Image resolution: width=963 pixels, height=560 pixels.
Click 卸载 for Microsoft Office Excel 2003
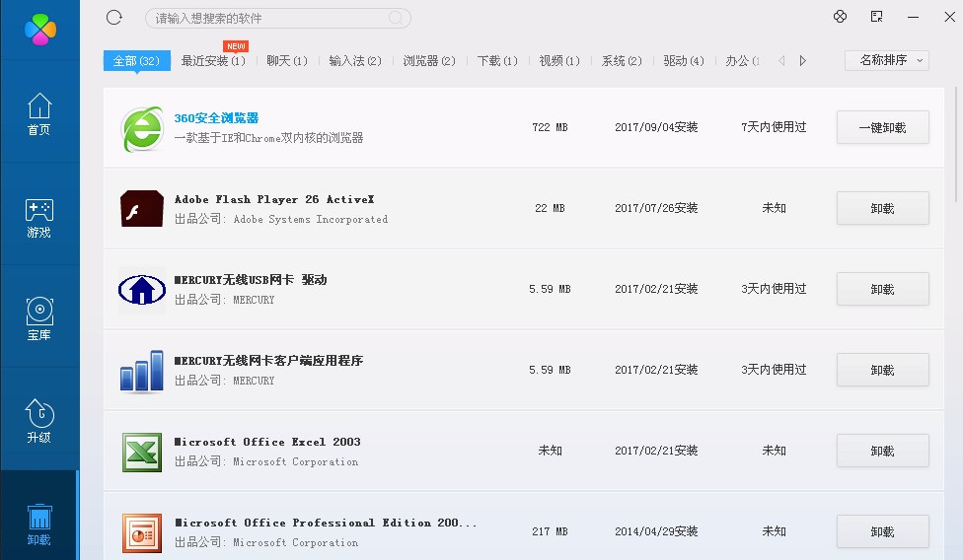(882, 451)
